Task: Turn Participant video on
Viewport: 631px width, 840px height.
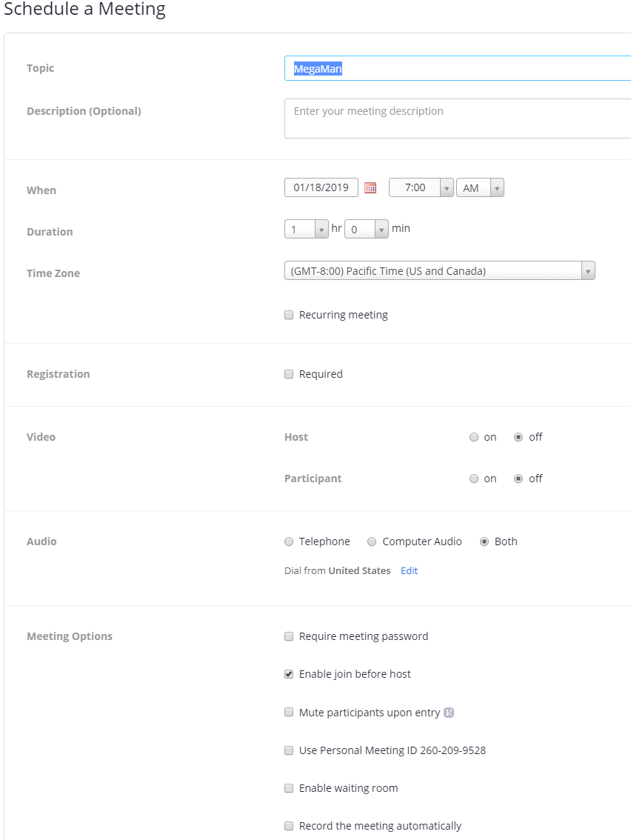Action: tap(473, 479)
